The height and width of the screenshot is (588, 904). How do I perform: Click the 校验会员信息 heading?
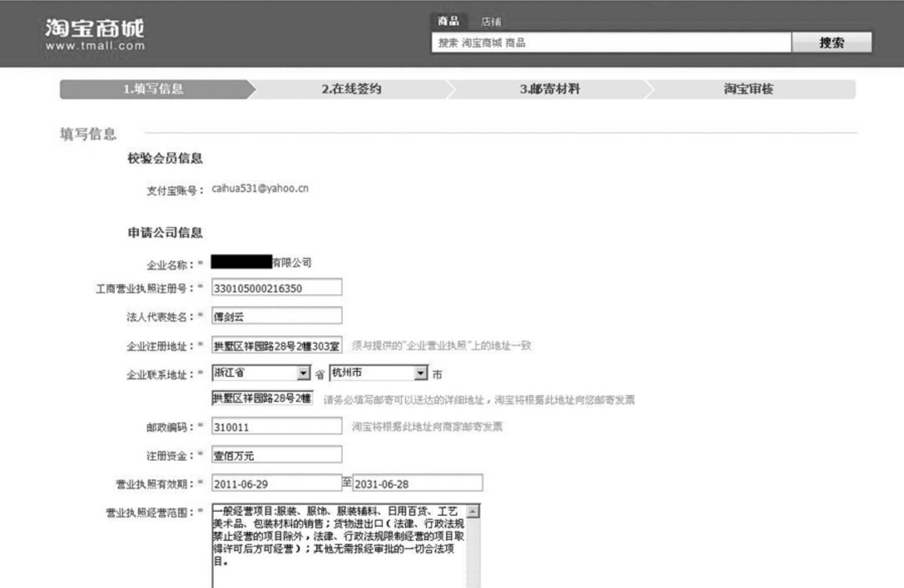165,158
